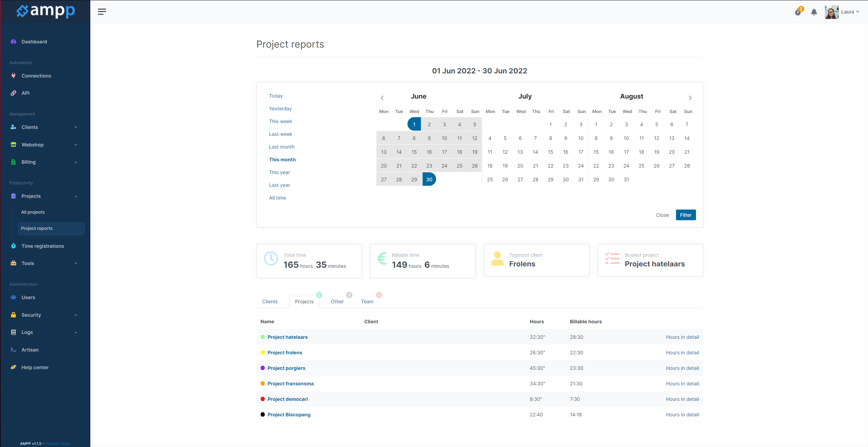Switch to the Clients tab
This screenshot has height=447, width=868.
(x=270, y=302)
